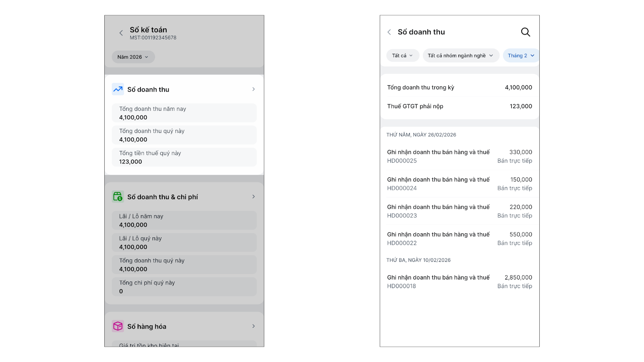Open Sổ doanh thu & chi phí chevron
644x362 pixels.
coord(254,197)
